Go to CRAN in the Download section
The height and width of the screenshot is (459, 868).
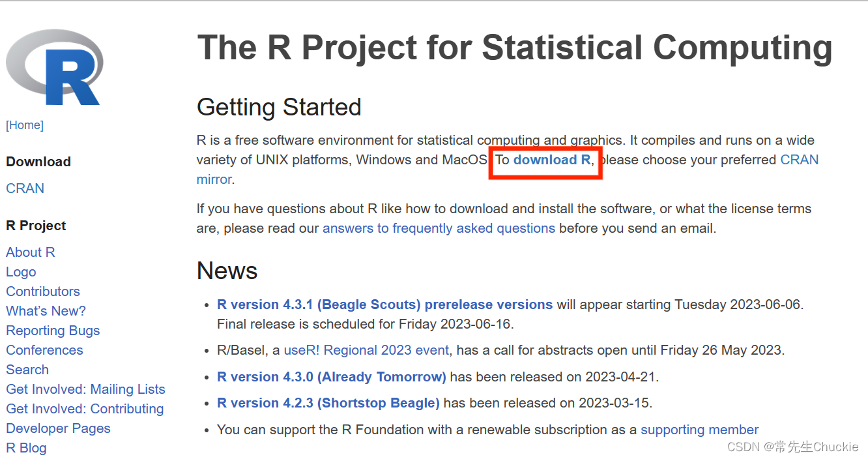click(x=25, y=188)
